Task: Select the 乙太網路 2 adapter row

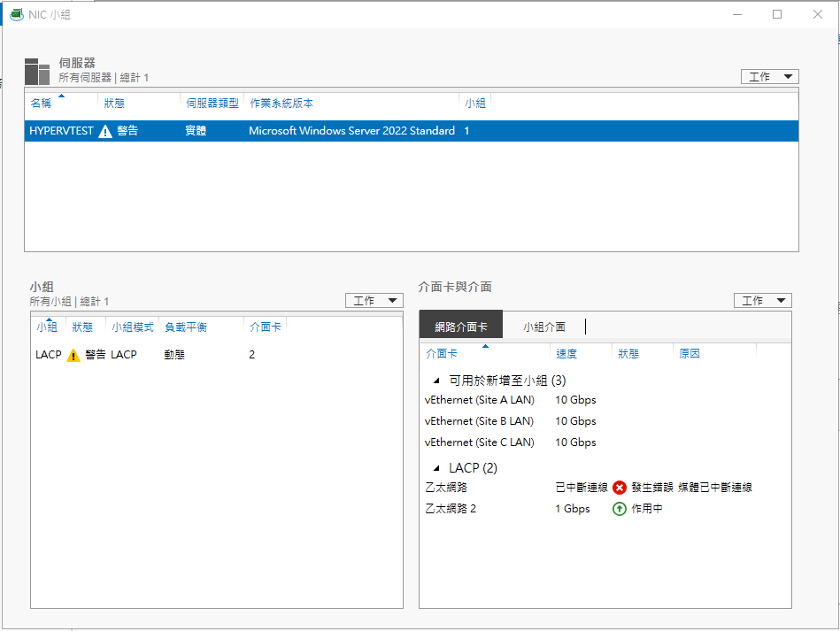Action: tap(605, 509)
